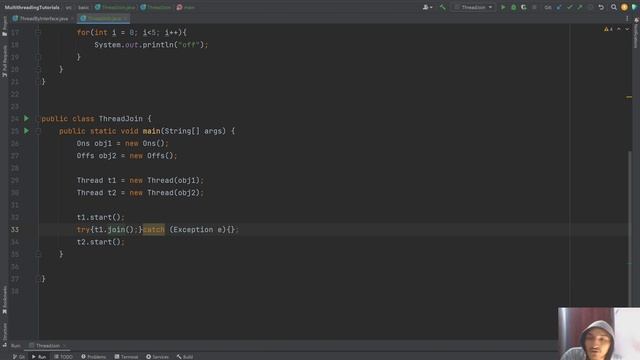Click the t1.start(); statement on line 32
Image resolution: width=640 pixels, height=360 pixels.
100,217
